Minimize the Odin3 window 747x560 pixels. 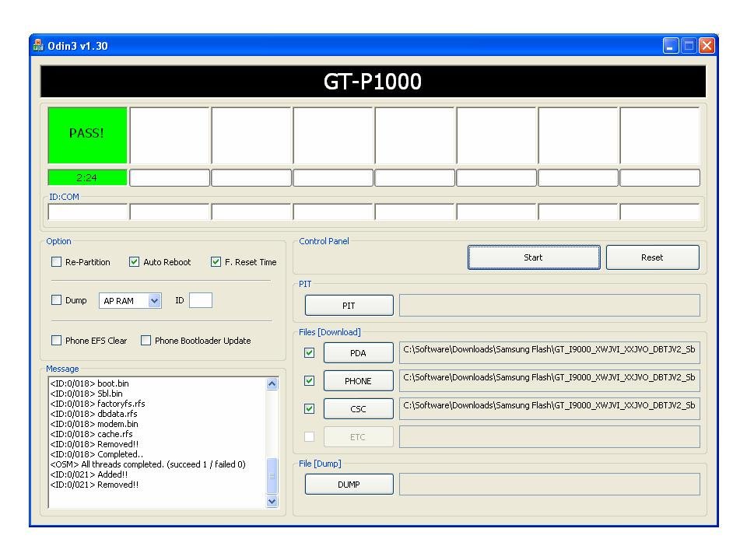coord(670,46)
